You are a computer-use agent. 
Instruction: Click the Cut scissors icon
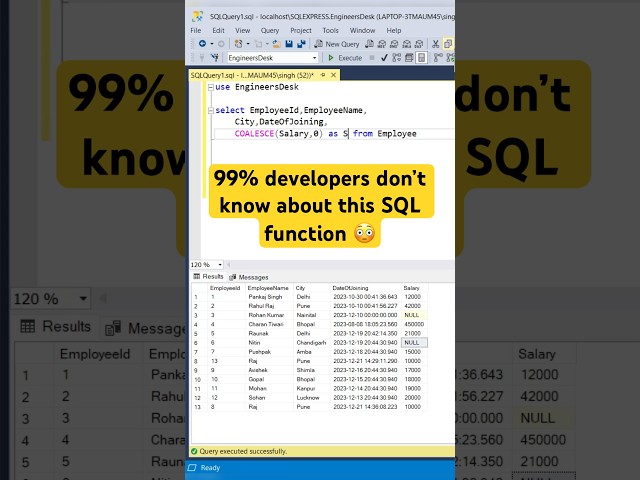click(x=436, y=44)
